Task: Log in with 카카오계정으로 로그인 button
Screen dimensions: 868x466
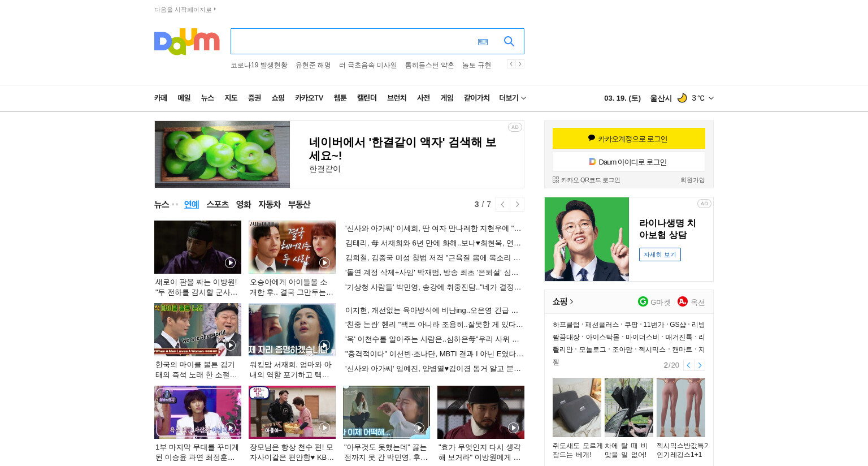Action: tap(629, 138)
